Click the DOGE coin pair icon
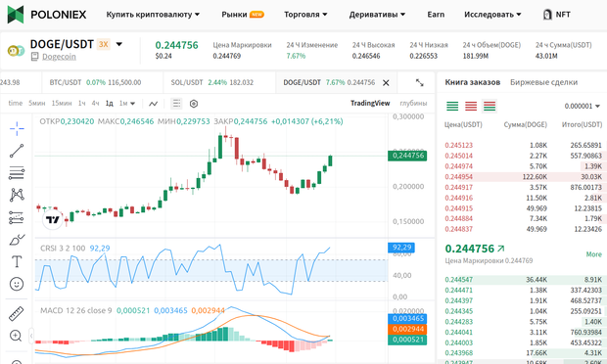Viewport: 607px width, 364px height. coord(16,51)
